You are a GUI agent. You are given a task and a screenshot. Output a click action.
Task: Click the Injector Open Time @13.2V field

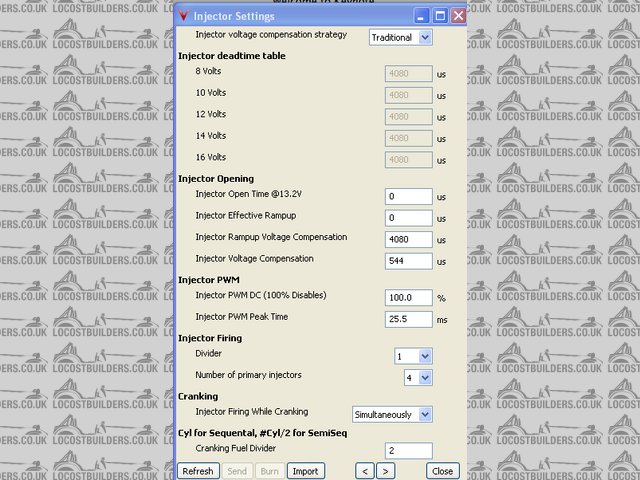coord(408,197)
